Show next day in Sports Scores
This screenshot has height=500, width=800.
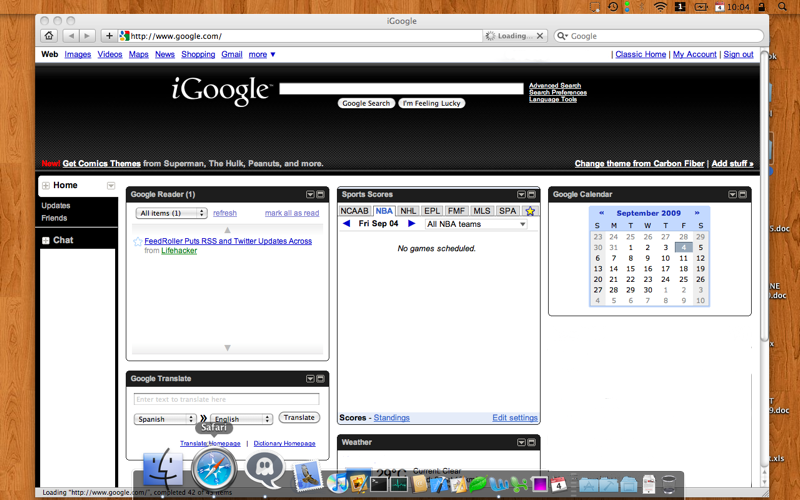click(x=411, y=223)
